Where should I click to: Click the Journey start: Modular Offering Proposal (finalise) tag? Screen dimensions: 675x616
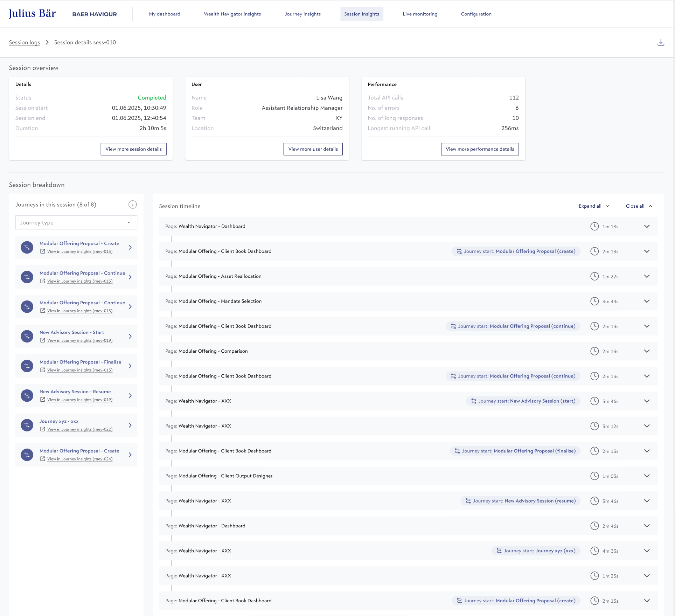(x=515, y=451)
